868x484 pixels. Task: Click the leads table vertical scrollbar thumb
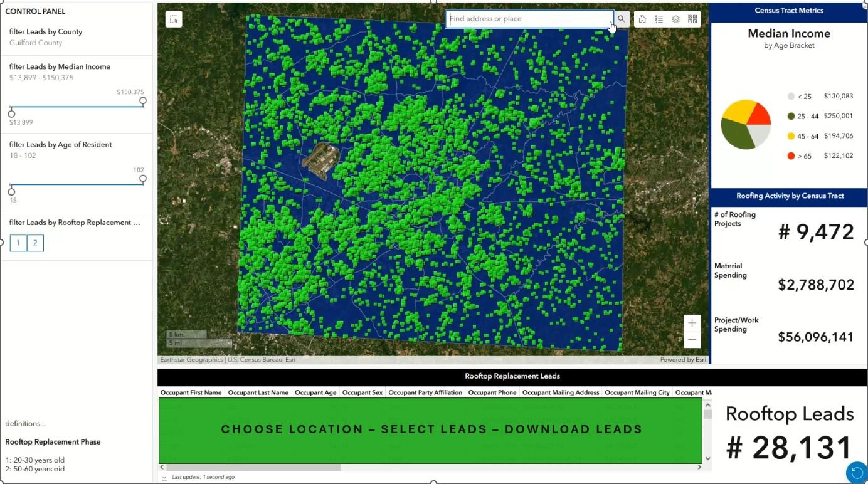click(707, 414)
